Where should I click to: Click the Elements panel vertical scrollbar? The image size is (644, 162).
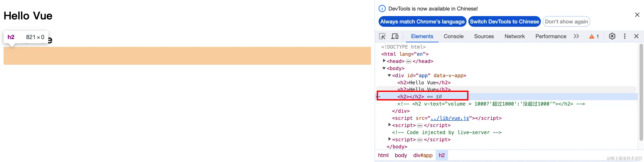click(641, 92)
